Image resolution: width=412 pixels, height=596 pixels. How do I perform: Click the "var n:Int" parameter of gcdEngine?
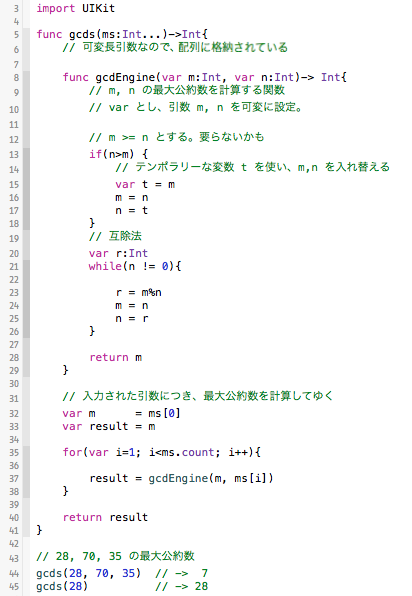(x=264, y=78)
